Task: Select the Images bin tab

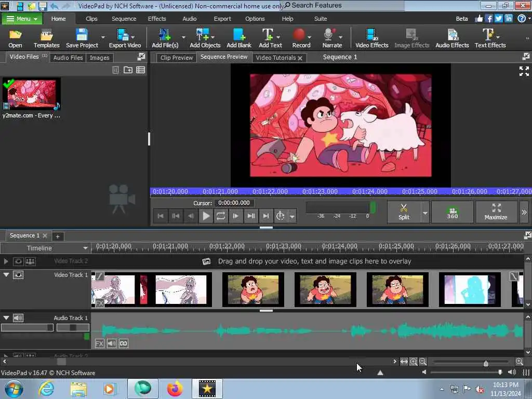Action: tap(99, 58)
